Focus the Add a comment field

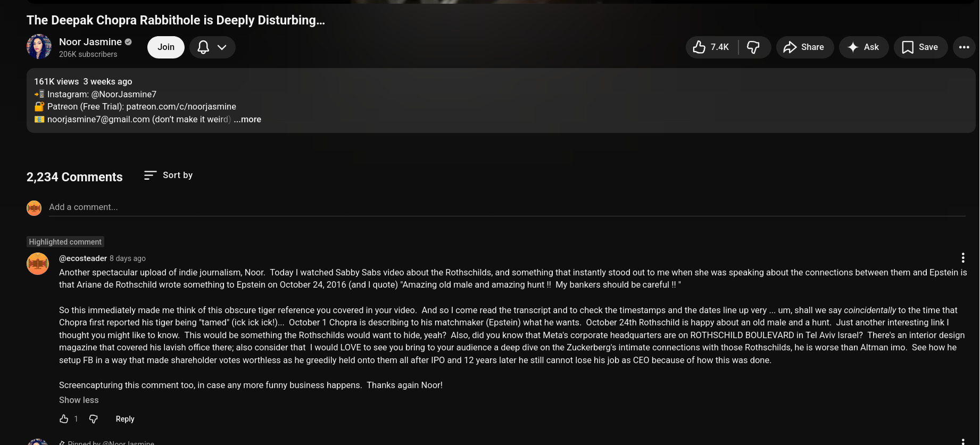tap(507, 207)
